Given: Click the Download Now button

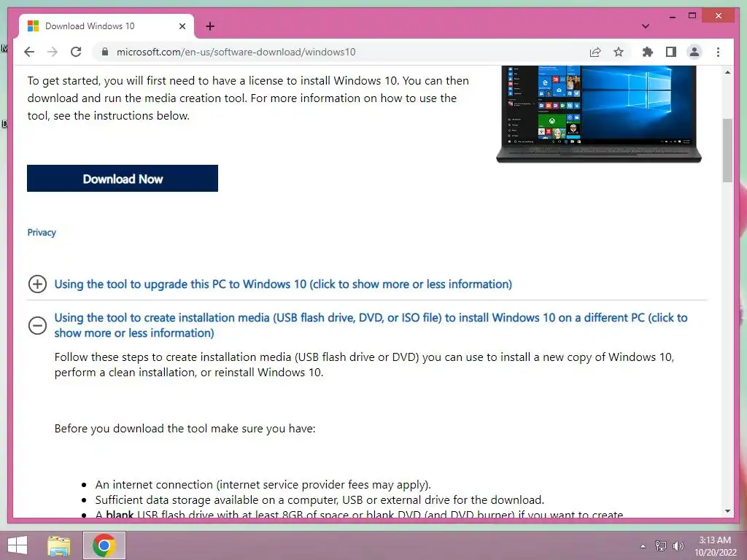Looking at the screenshot, I should [x=123, y=179].
